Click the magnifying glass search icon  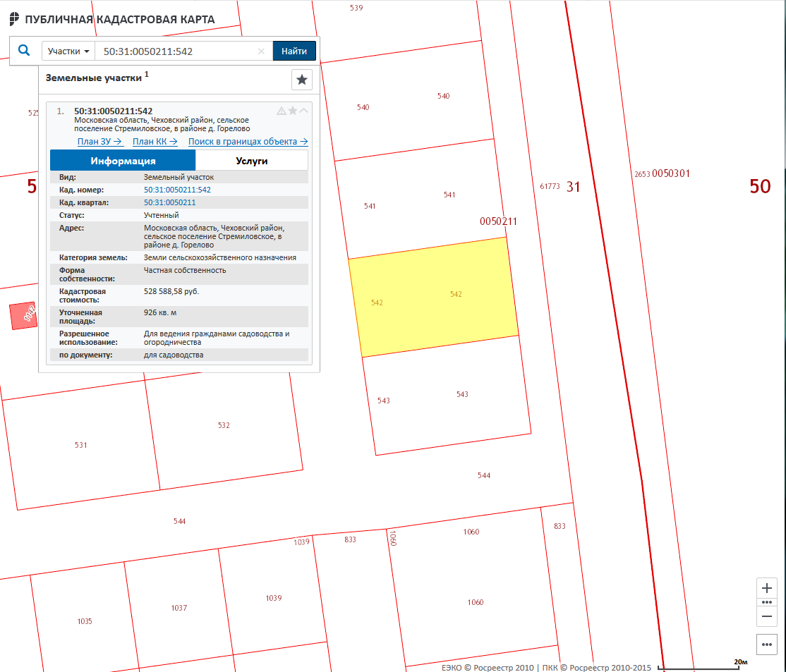(24, 51)
